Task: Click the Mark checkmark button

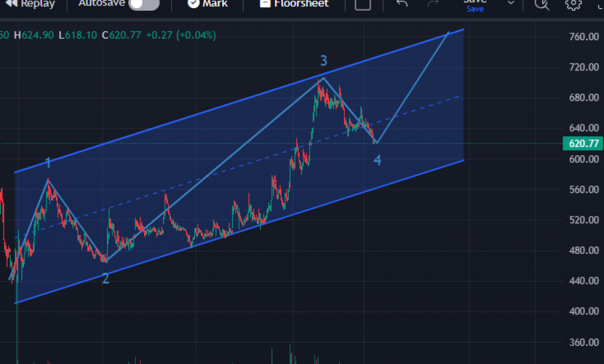Action: pyautogui.click(x=208, y=4)
